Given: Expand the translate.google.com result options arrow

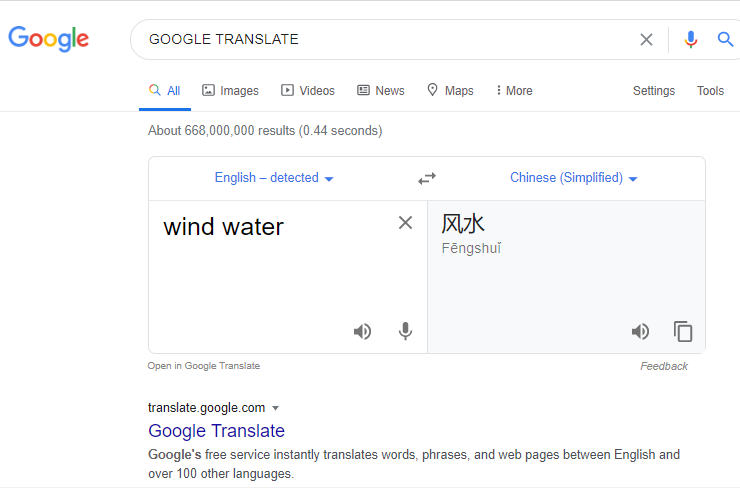Looking at the screenshot, I should pos(276,408).
